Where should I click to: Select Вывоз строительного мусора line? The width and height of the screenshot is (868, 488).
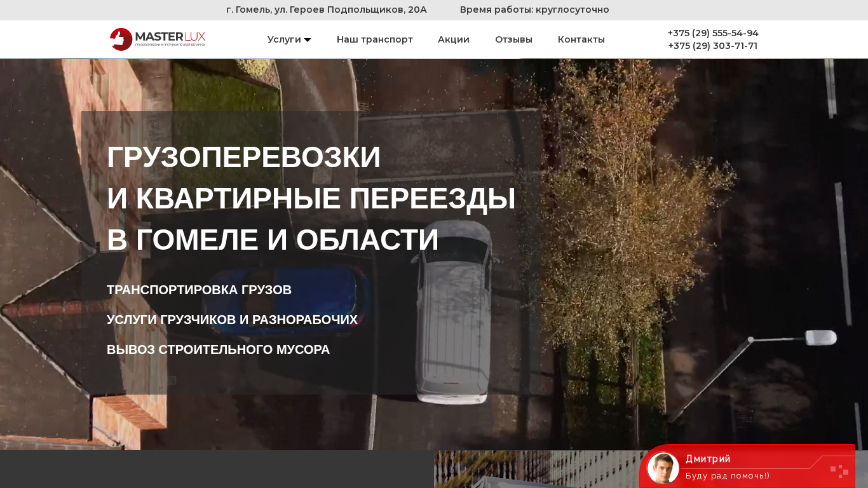pos(218,349)
